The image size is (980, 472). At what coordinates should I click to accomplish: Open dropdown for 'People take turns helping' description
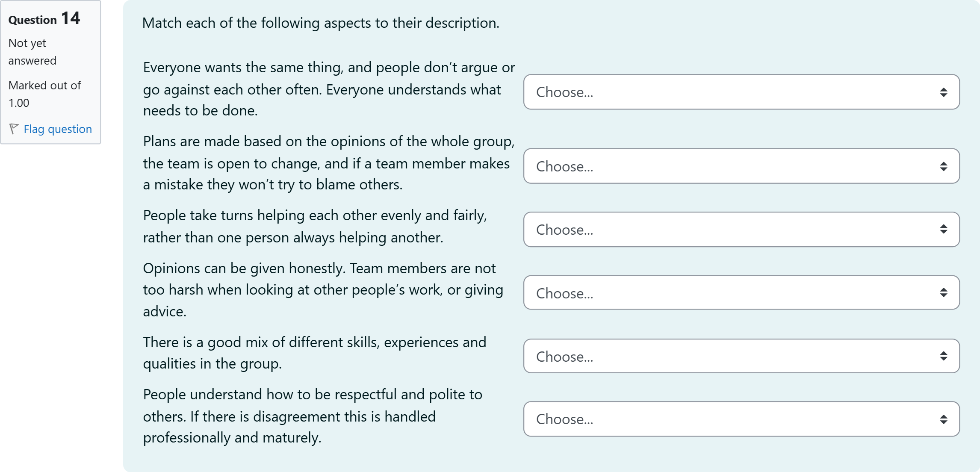(741, 230)
